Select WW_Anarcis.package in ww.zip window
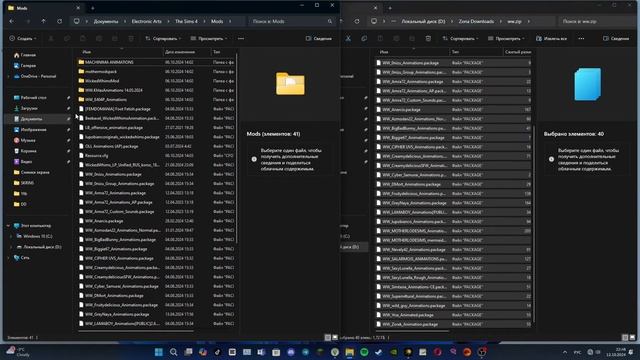The height and width of the screenshot is (360, 640). click(453, 109)
